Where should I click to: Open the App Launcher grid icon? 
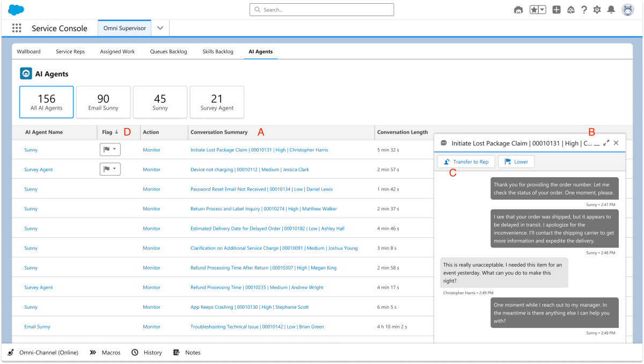pos(16,28)
